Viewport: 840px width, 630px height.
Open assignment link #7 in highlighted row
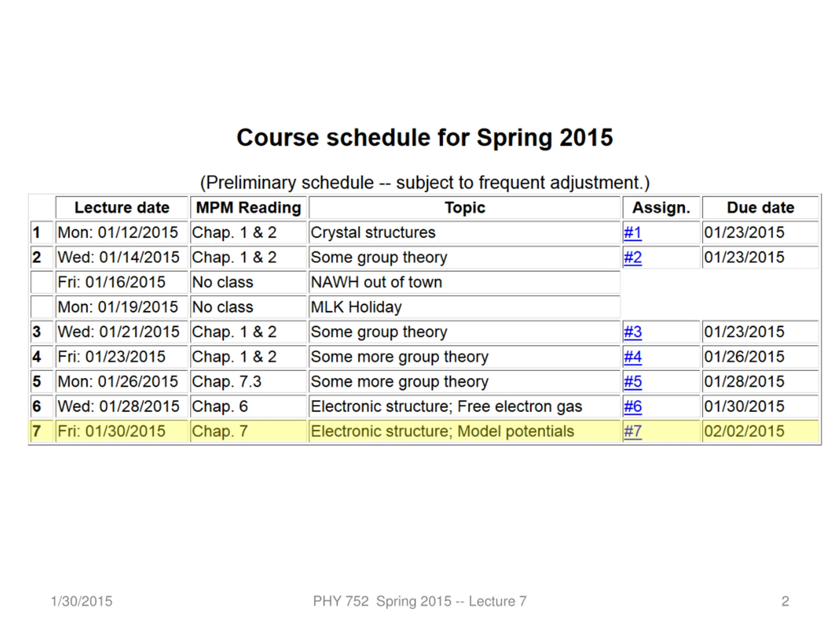632,431
